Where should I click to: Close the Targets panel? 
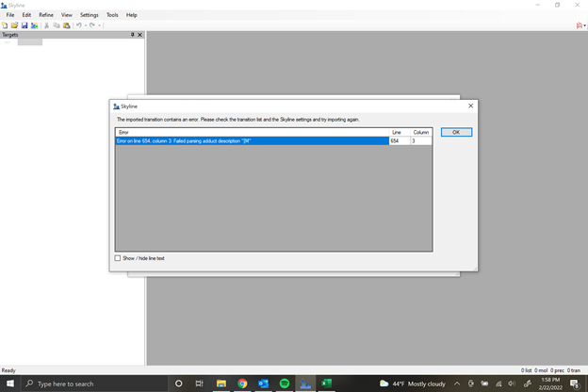click(x=140, y=35)
